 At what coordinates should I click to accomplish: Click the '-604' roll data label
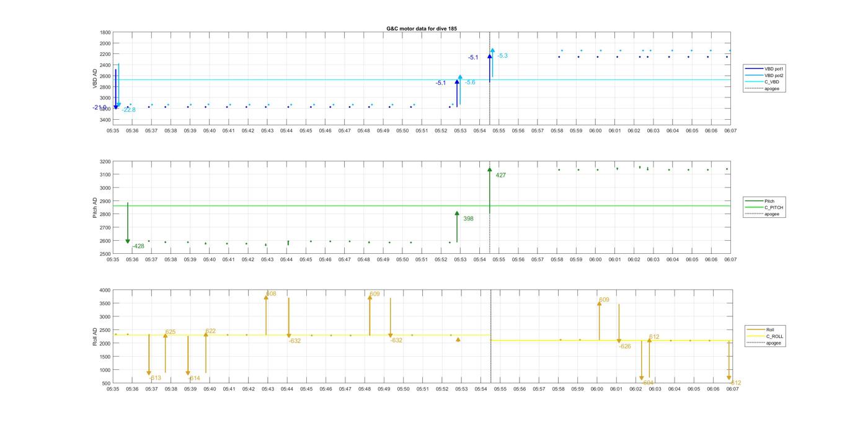point(649,383)
